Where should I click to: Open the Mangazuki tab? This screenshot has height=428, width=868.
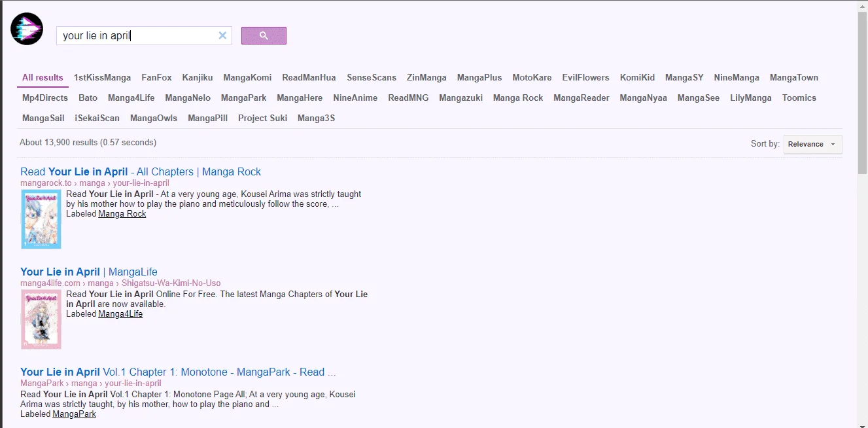460,98
